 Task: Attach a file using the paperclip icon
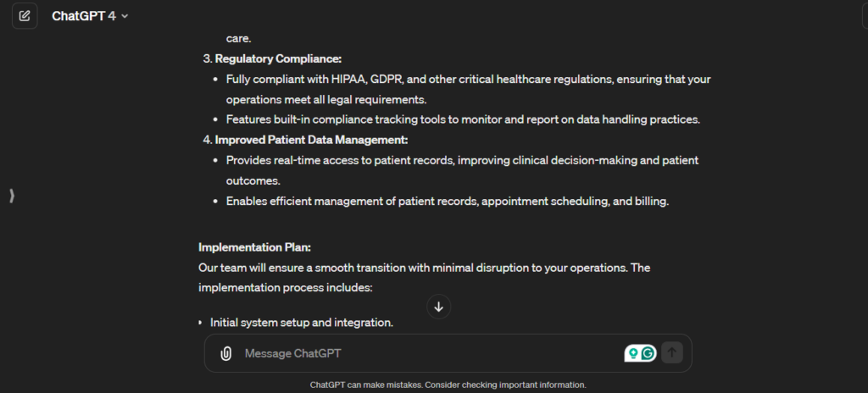pyautogui.click(x=225, y=353)
